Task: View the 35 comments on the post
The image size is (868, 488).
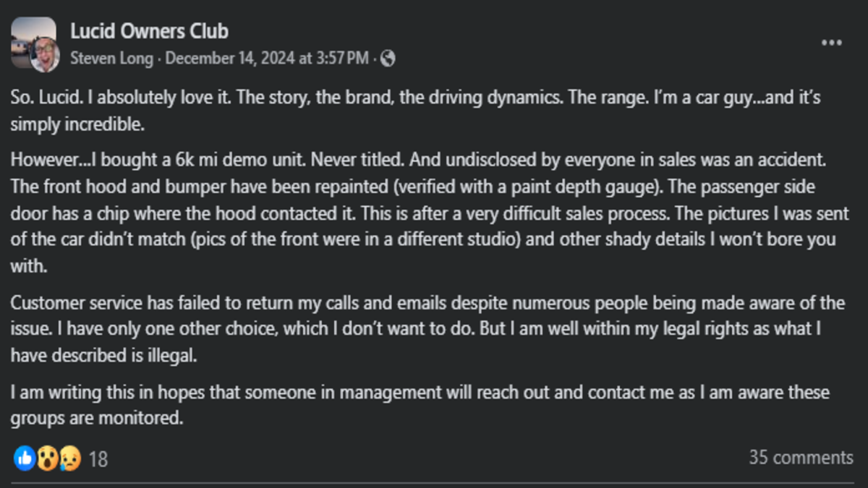Action: click(801, 457)
